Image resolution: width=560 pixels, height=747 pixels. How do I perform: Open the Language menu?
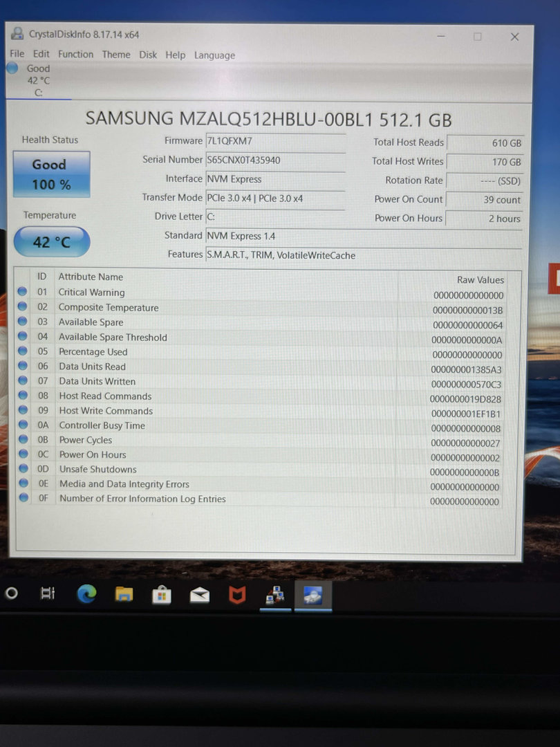(214, 55)
